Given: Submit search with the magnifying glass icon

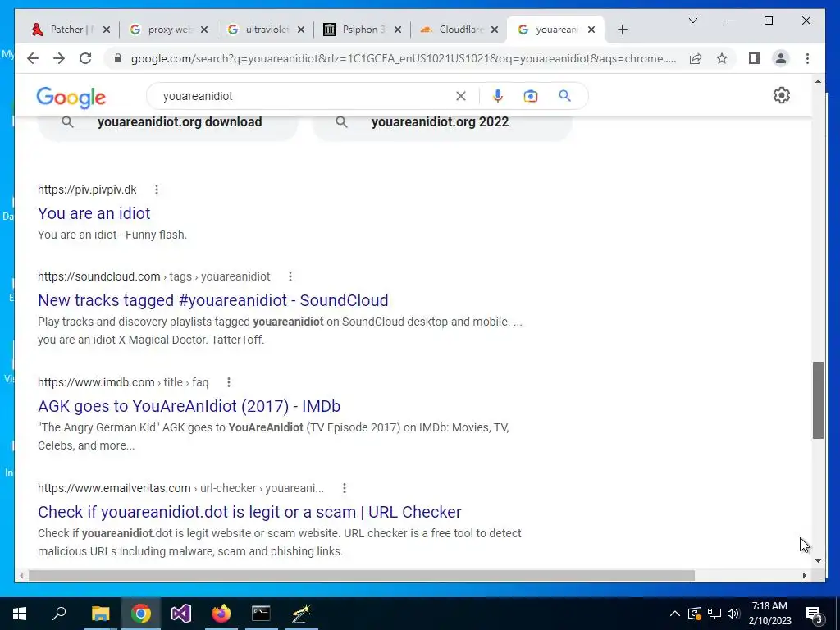Looking at the screenshot, I should point(564,96).
